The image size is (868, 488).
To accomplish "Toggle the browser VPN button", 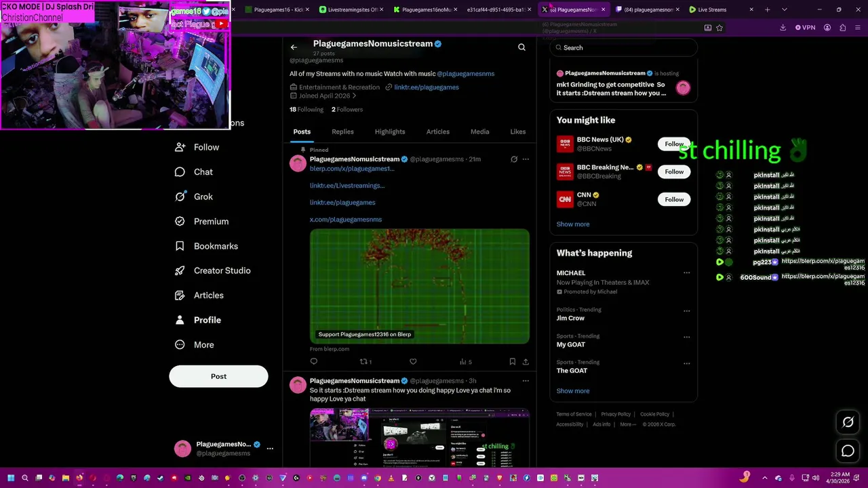I will 806,28.
